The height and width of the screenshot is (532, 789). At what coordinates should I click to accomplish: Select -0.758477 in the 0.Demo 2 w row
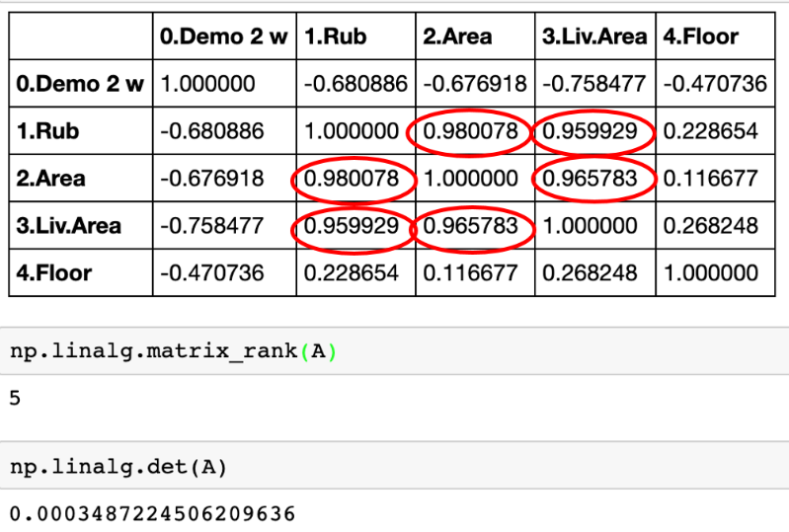[594, 84]
